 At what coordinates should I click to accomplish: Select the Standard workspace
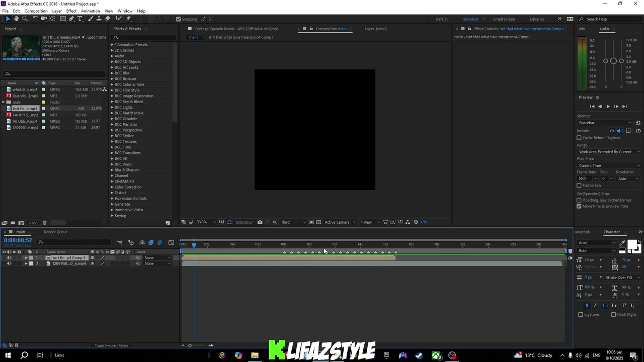point(470,19)
